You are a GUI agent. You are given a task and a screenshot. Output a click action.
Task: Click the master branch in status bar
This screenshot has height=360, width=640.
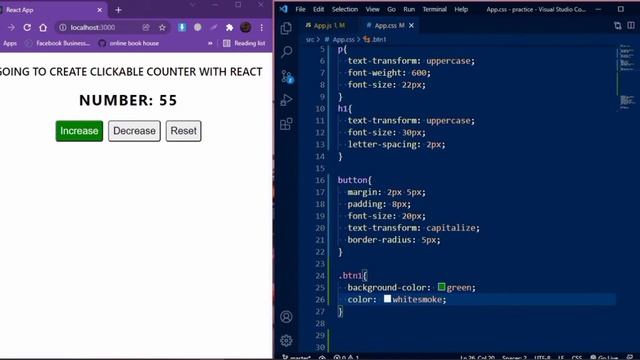[x=297, y=358]
